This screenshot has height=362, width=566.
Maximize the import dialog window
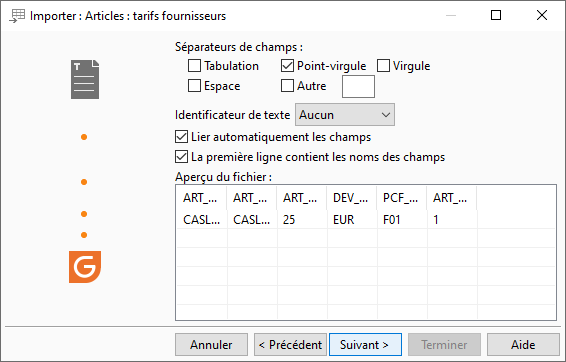point(496,15)
